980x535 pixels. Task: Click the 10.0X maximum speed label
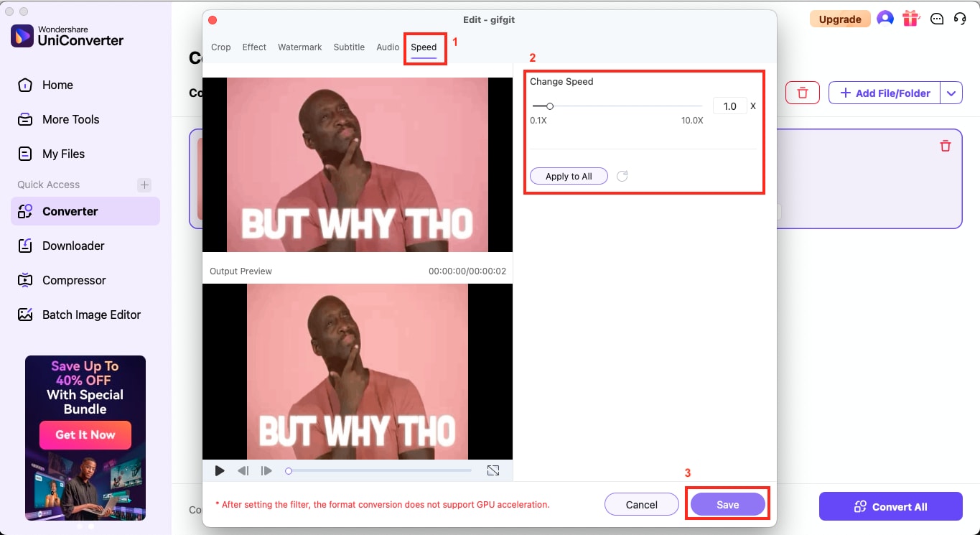pyautogui.click(x=692, y=121)
